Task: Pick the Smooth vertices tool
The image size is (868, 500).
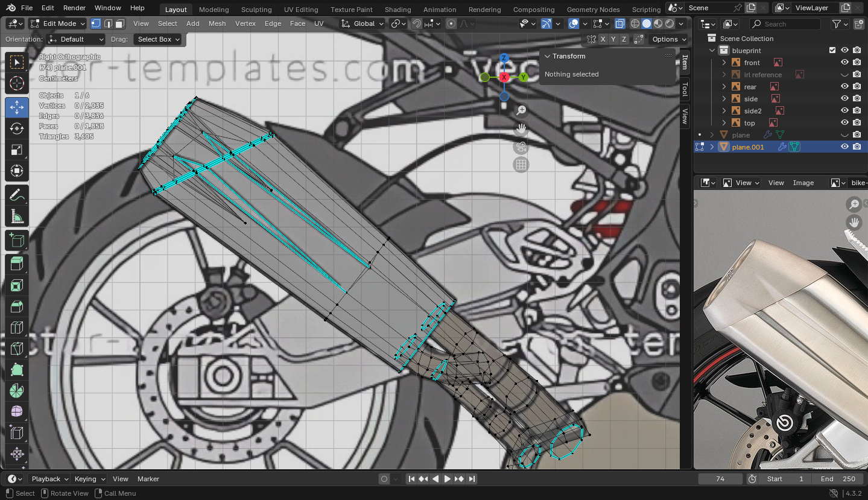Action: [16, 412]
